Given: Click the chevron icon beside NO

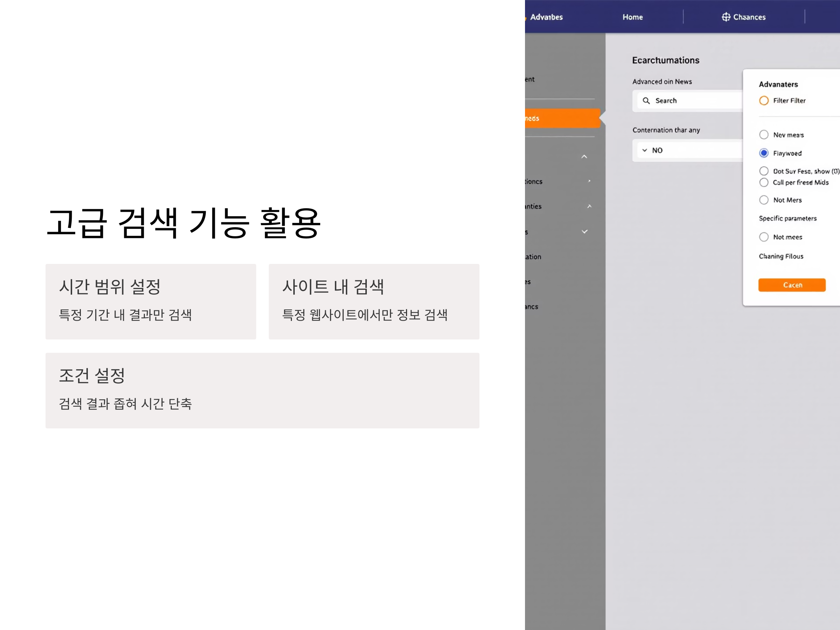Looking at the screenshot, I should [x=644, y=150].
